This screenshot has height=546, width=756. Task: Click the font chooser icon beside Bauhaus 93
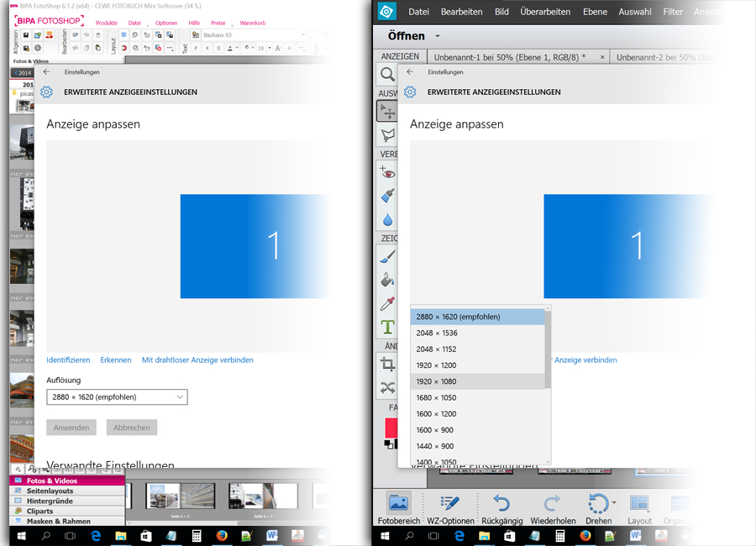pyautogui.click(x=195, y=34)
